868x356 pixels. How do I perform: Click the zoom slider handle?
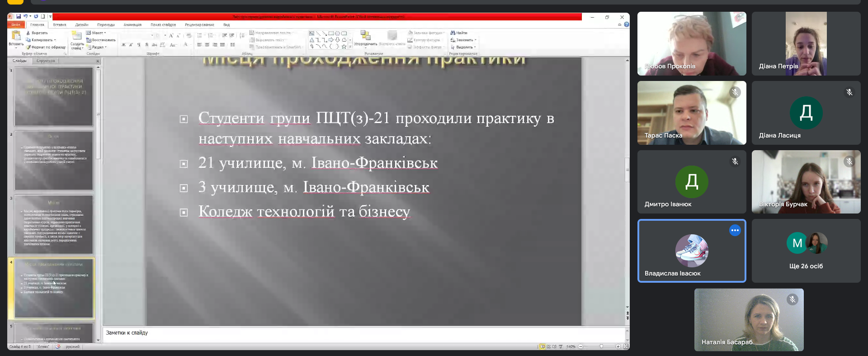coord(601,347)
